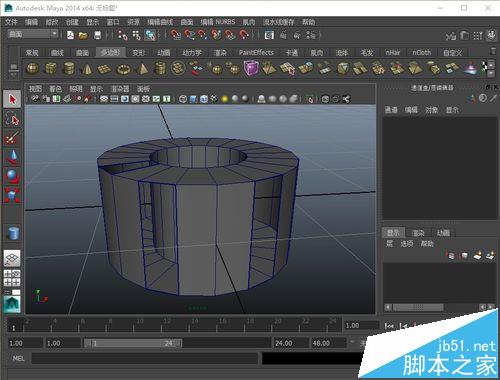Screen dimensions: 500x380
Task: Open the 曲面 menu set dropdown
Action: click(x=32, y=34)
